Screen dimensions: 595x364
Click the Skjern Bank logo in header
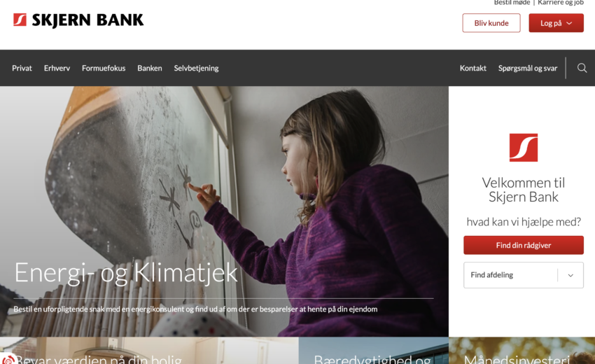coord(78,20)
